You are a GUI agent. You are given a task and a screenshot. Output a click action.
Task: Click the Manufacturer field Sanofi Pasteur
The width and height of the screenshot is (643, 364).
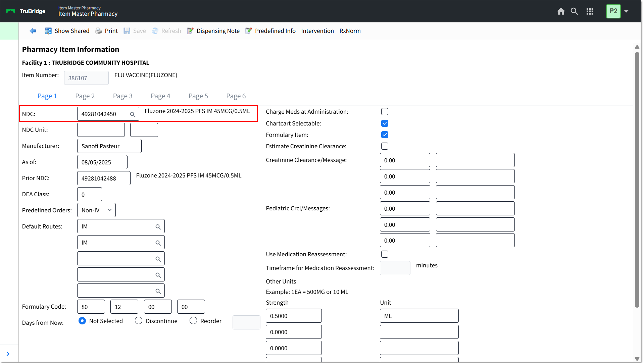tap(109, 146)
